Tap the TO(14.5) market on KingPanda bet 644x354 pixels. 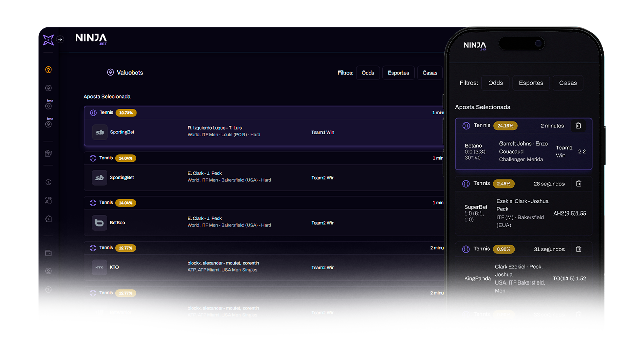563,278
